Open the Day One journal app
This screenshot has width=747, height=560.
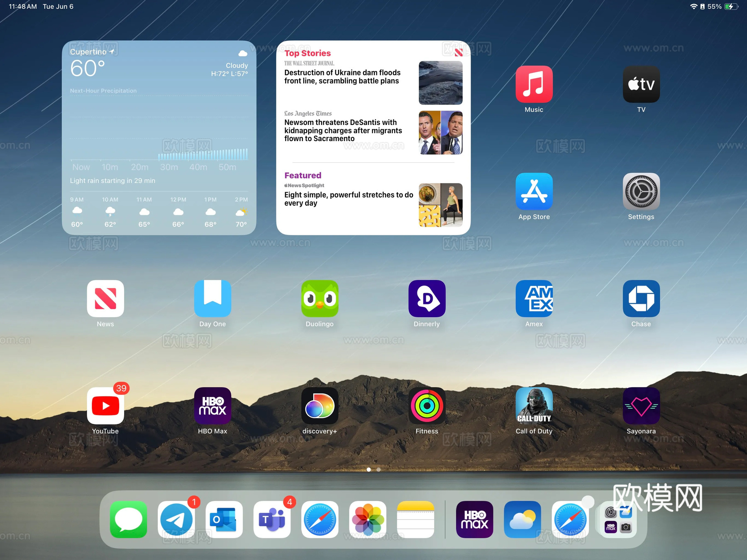click(212, 298)
